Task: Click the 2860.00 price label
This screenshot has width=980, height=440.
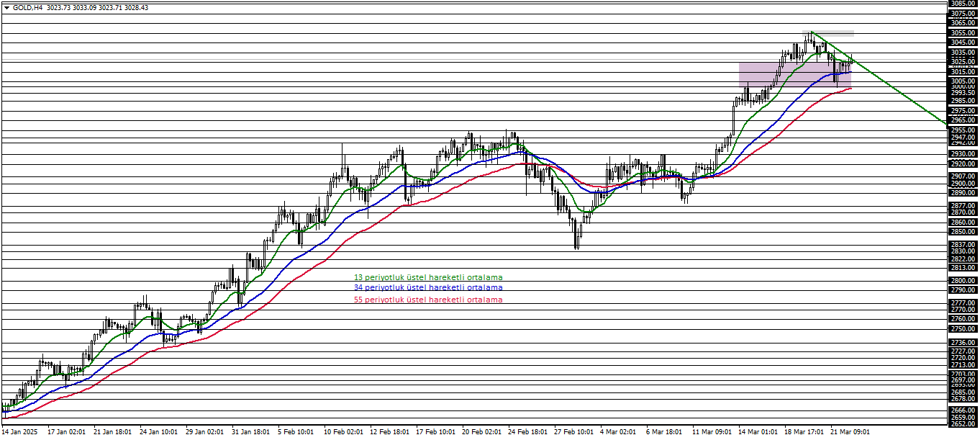Action: tap(962, 223)
